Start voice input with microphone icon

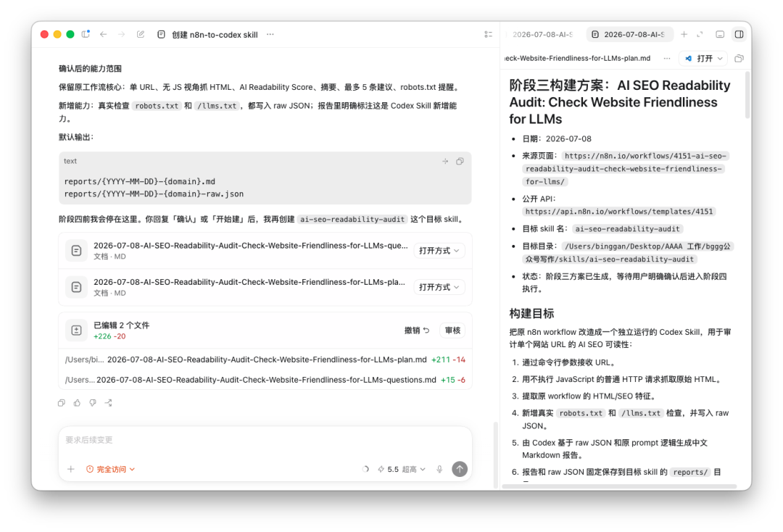coord(439,469)
